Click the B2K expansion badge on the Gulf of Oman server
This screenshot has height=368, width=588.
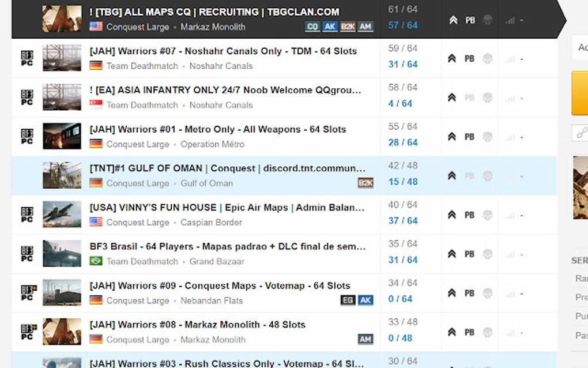pos(367,182)
